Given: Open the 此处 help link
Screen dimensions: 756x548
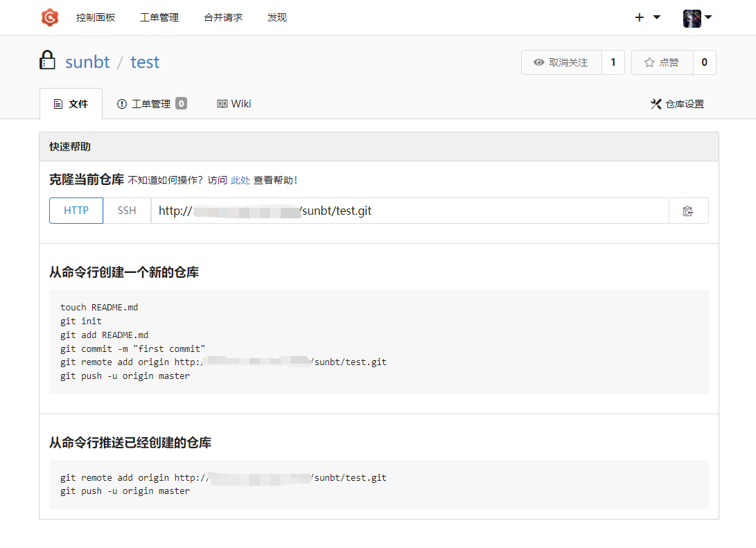Looking at the screenshot, I should click(x=240, y=179).
